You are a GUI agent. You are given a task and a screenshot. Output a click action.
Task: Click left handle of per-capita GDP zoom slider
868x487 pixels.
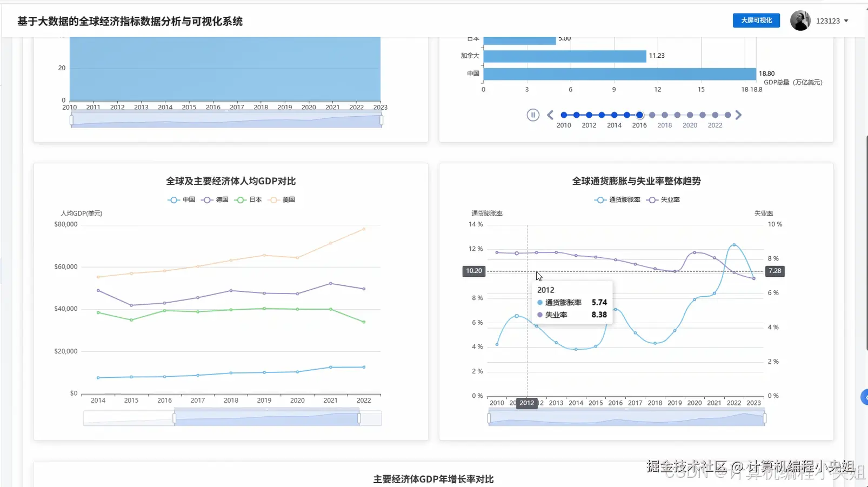click(174, 418)
